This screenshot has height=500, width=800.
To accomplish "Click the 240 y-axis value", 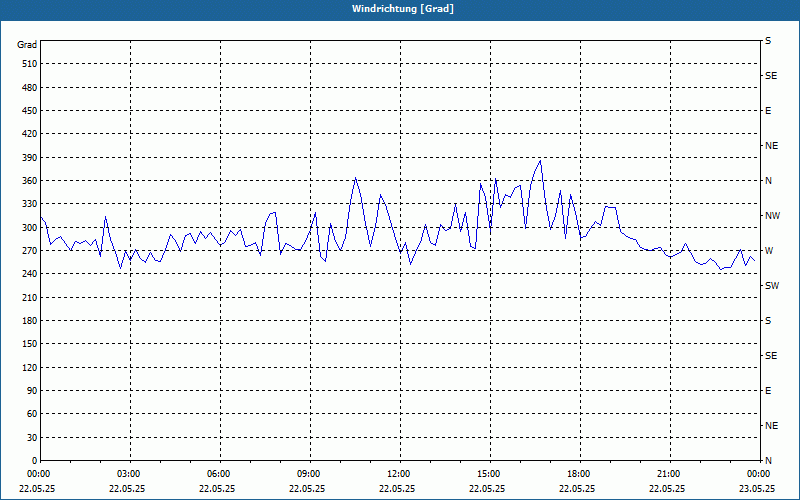I will (30, 274).
